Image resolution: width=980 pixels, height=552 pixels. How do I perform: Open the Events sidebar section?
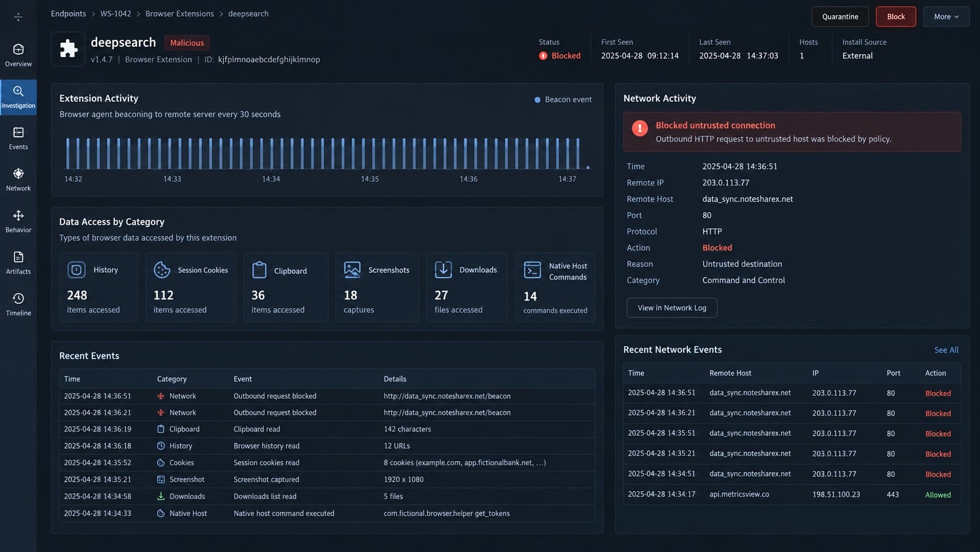(x=18, y=138)
